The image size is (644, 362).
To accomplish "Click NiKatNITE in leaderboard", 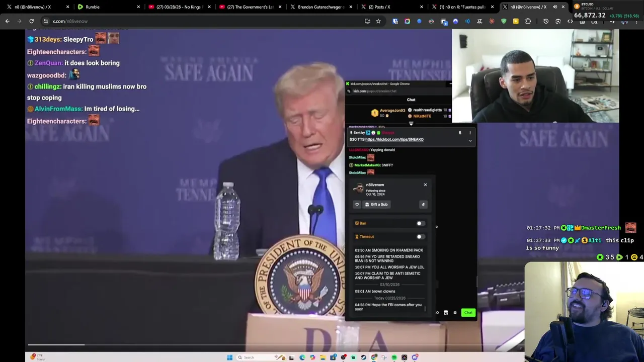I will [x=422, y=116].
